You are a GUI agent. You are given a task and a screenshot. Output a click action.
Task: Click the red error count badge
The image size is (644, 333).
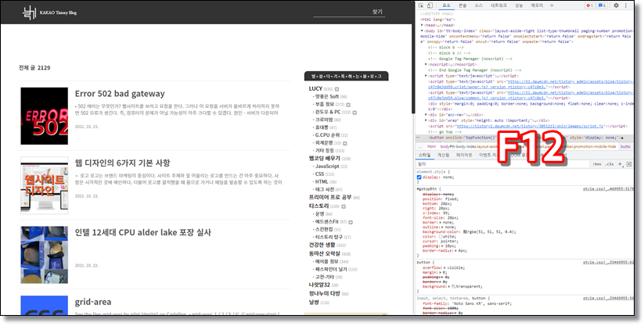click(x=589, y=5)
